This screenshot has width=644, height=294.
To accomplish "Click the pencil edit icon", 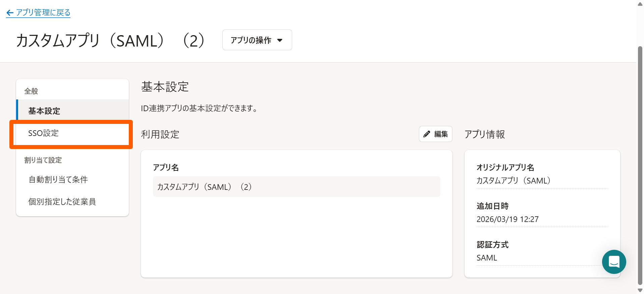I will [427, 134].
